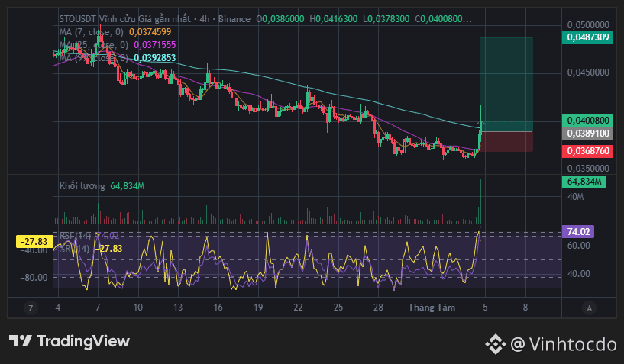Image resolution: width=624 pixels, height=364 pixels.
Task: Select the 4h interval label
Action: pyautogui.click(x=205, y=19)
